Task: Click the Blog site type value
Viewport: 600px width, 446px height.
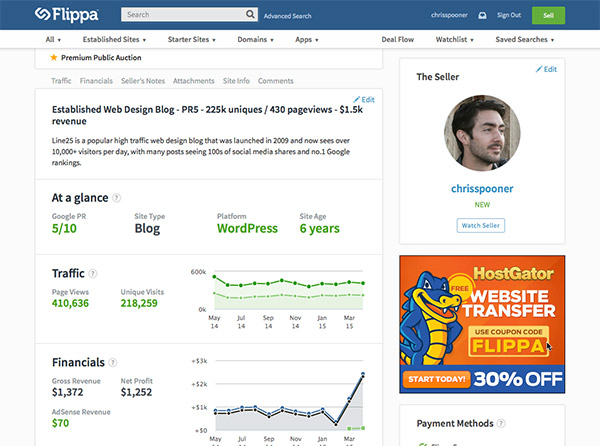Action: point(147,228)
